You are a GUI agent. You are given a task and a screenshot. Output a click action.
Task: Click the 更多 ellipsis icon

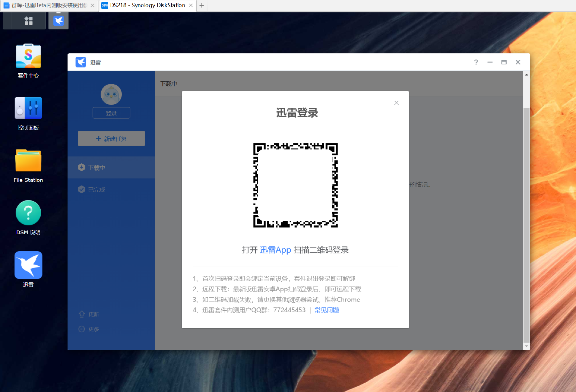(x=82, y=329)
